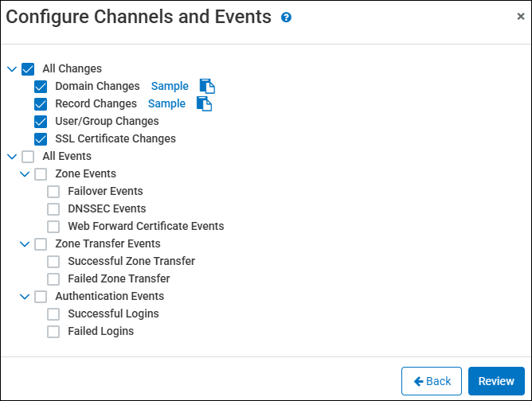Screen dimensions: 532x401
Task: Enable Failed Logins notifications
Action: (54, 332)
